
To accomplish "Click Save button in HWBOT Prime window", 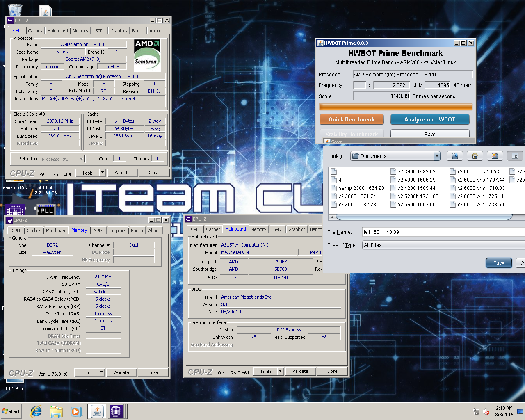I will click(430, 134).
